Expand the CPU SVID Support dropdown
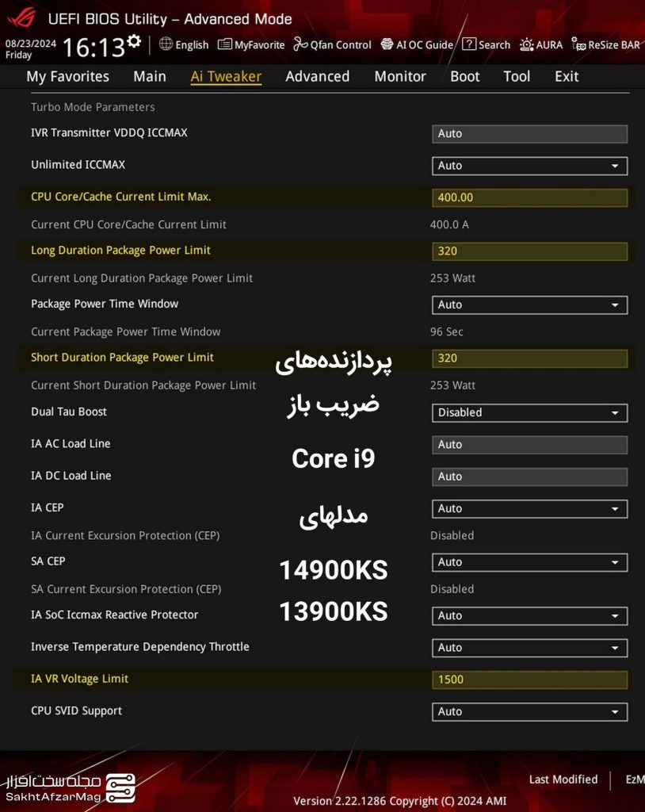The width and height of the screenshot is (645, 812). (x=529, y=711)
